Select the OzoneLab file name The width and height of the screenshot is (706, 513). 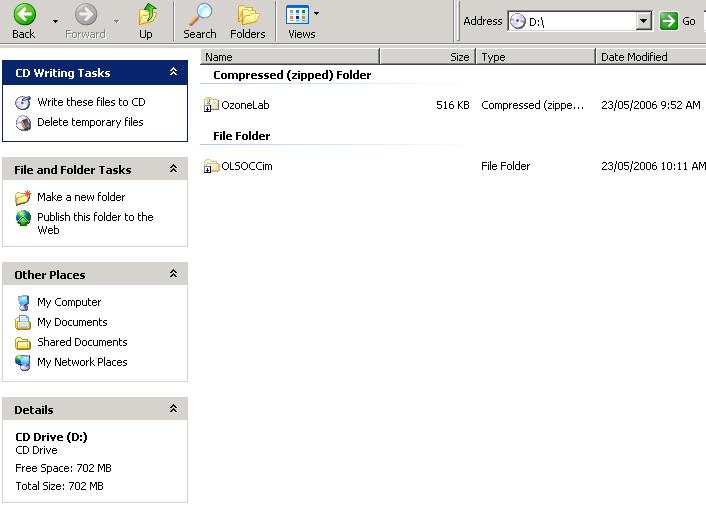245,105
